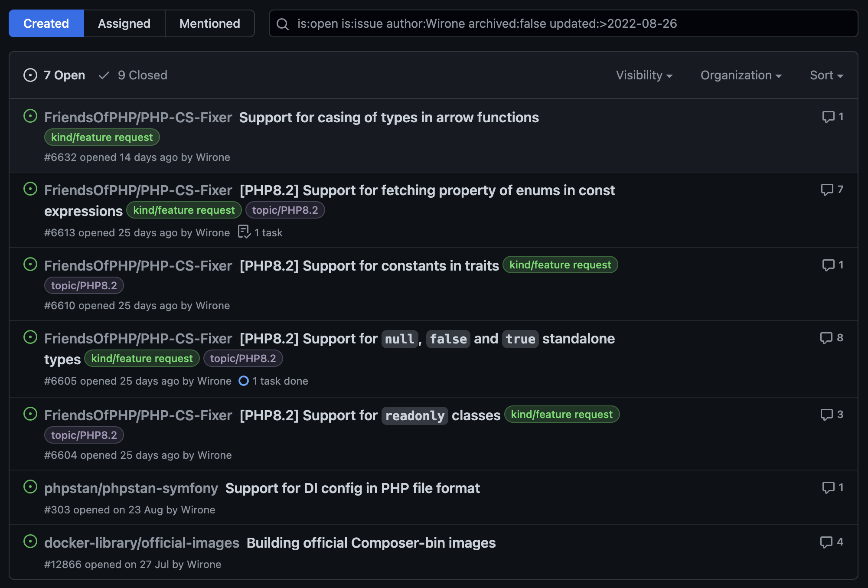Switch to the Mentioned tab

(x=210, y=23)
